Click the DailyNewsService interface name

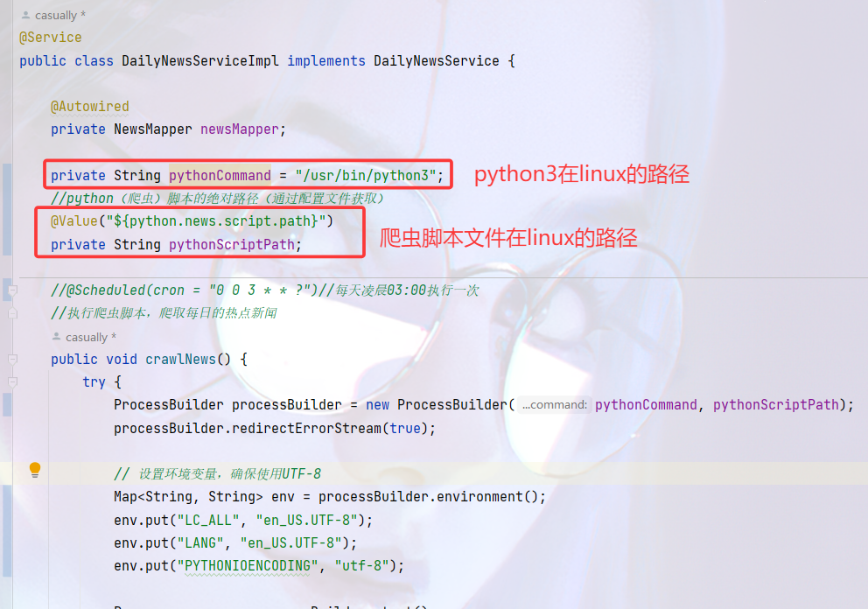437,61
